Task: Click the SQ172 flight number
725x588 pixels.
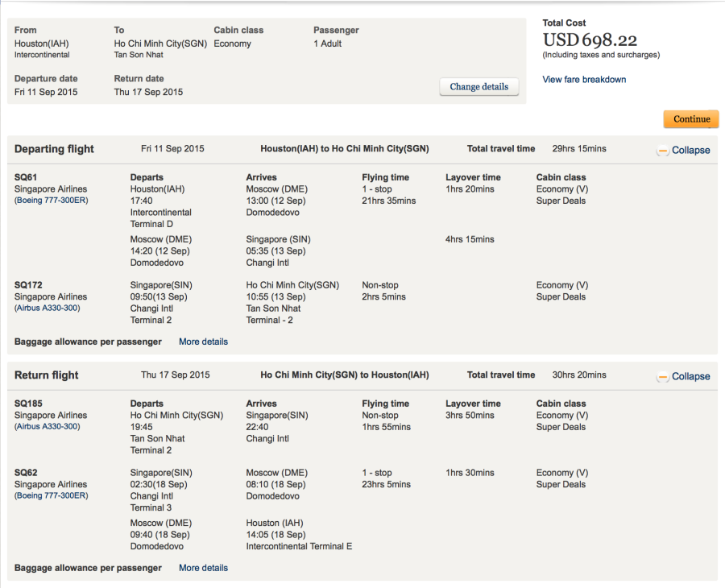Action: pyautogui.click(x=28, y=285)
